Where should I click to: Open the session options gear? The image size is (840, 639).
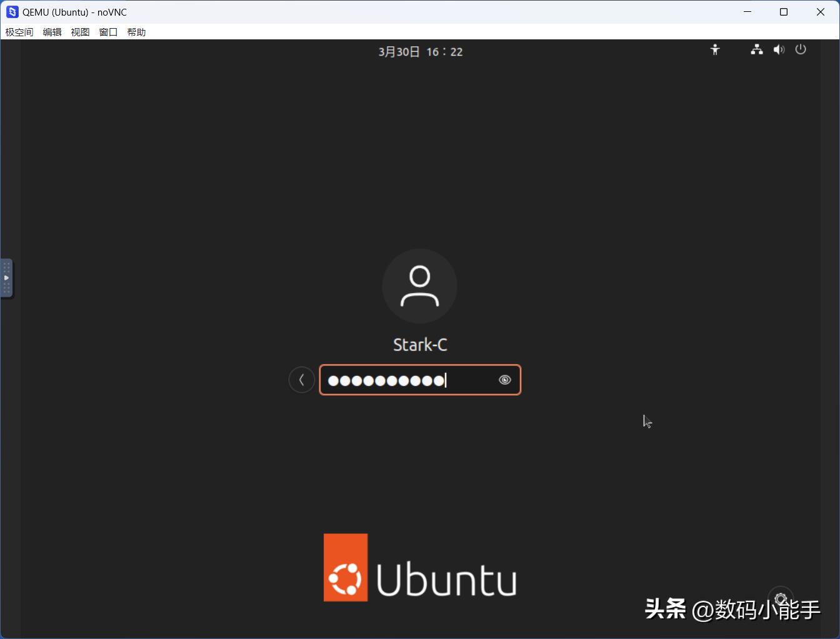click(x=781, y=599)
